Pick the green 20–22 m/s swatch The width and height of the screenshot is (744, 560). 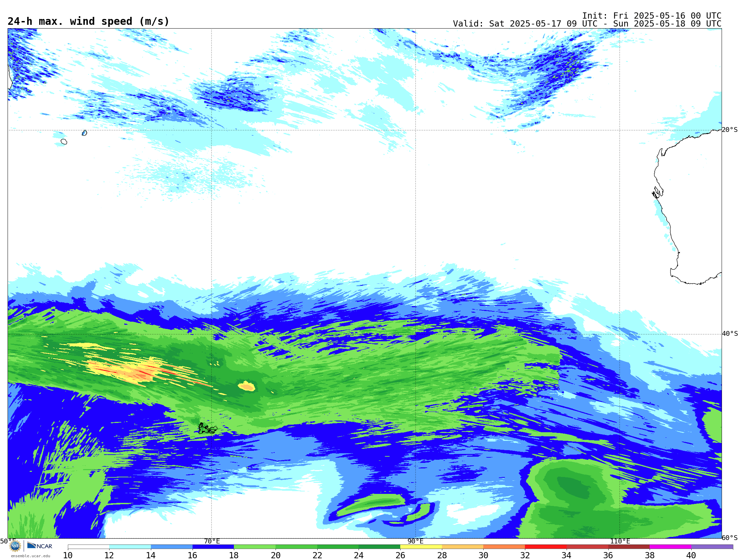click(296, 547)
